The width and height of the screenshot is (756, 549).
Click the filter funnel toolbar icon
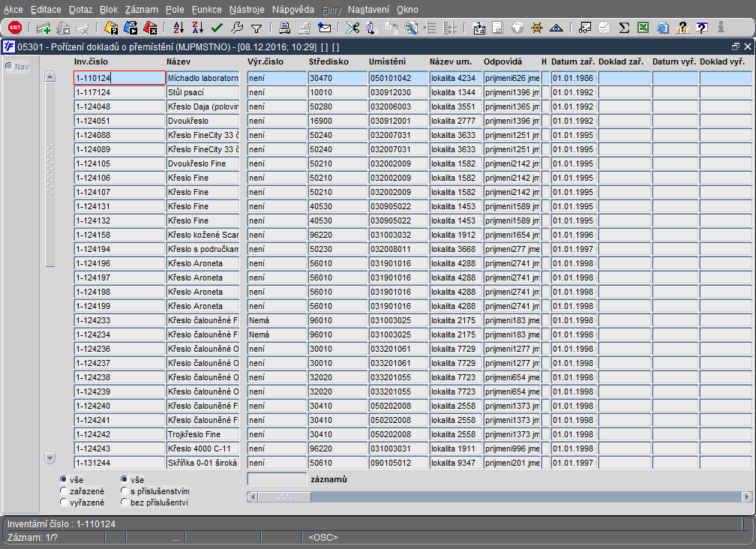(256, 28)
